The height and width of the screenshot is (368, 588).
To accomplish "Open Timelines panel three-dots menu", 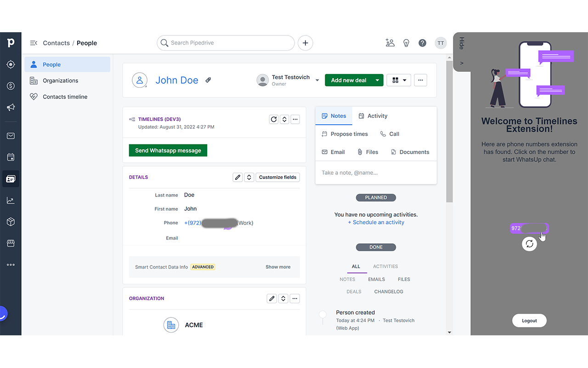I will 295,119.
